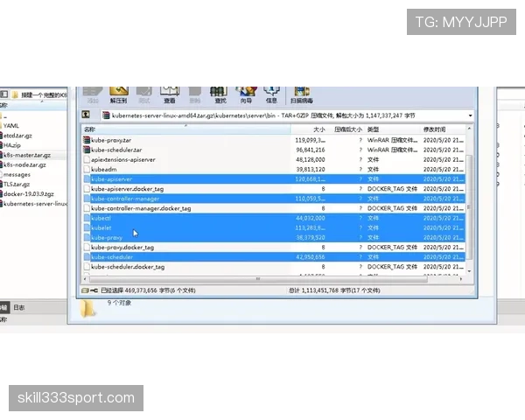525x420 pixels.
Task: Select messages file in the background file list
Action: (x=17, y=174)
